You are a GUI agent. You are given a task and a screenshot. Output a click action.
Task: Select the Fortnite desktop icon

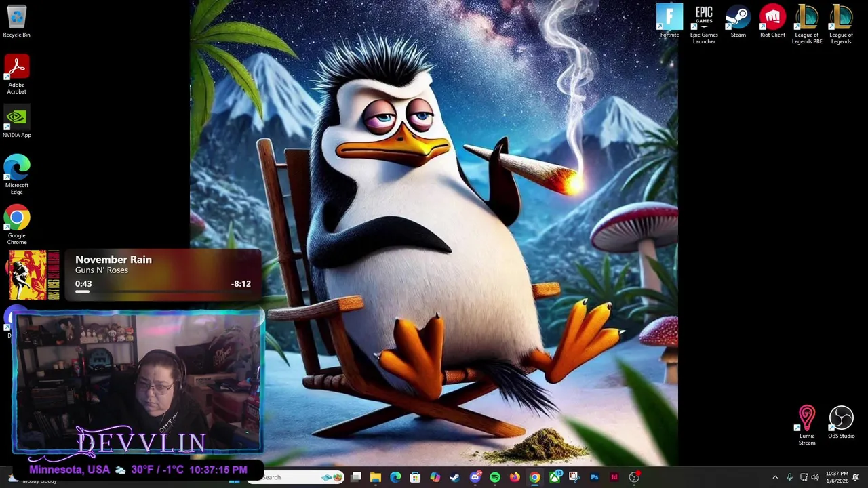point(669,22)
